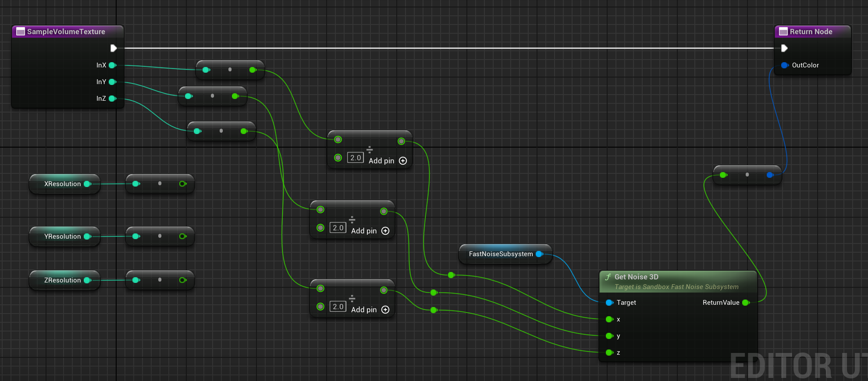Click unconnected output pin of ZResolution's conversion node

(182, 280)
